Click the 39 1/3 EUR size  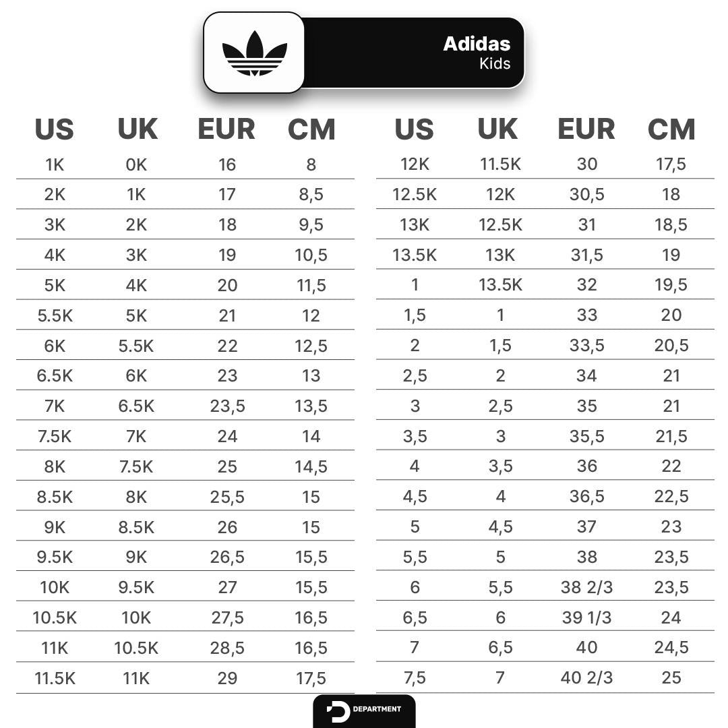[x=586, y=617]
